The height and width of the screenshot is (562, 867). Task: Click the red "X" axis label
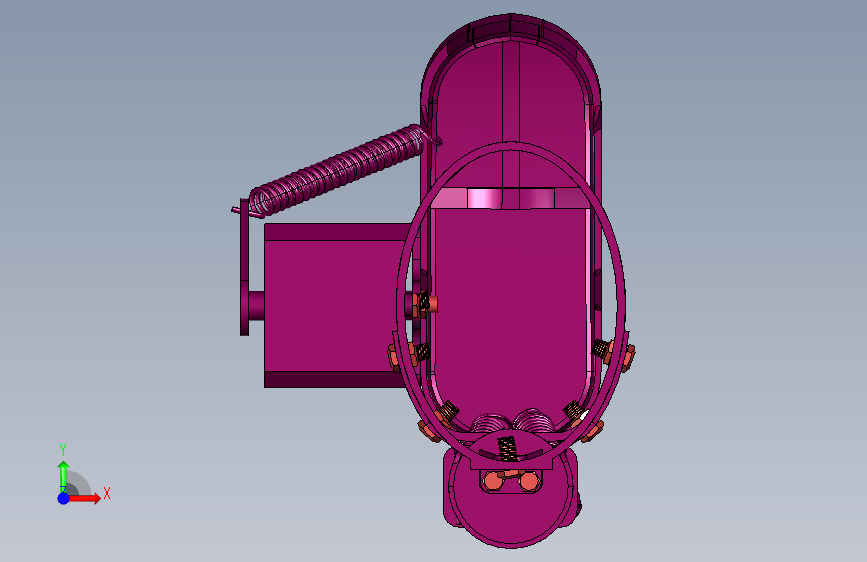[107, 493]
